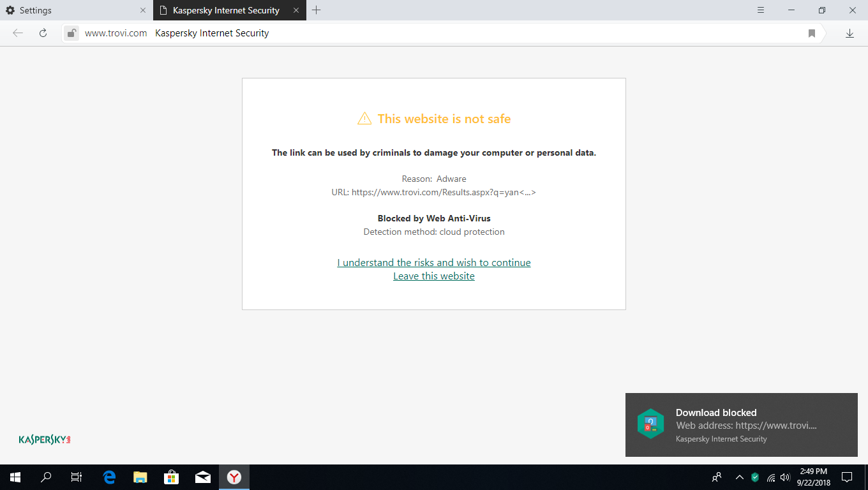The width and height of the screenshot is (868, 490).
Task: Click the 'Reason: Adware' text
Action: [x=434, y=179]
